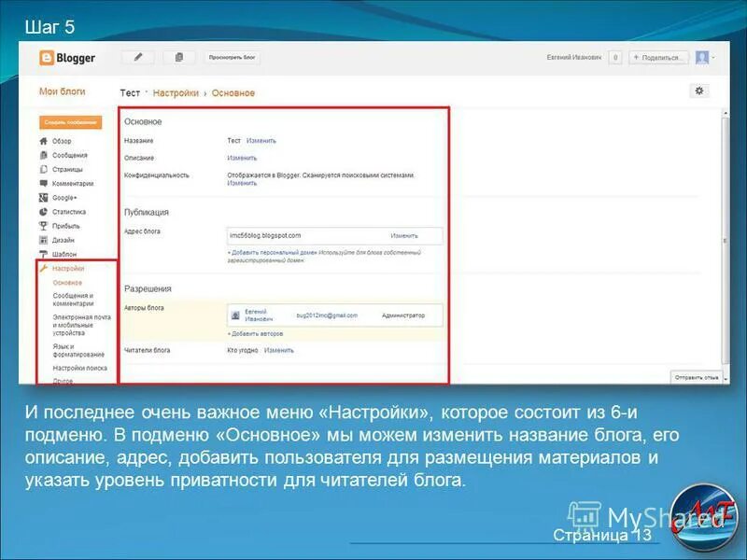The image size is (747, 560).
Task: Click the Поделиться button
Action: point(658,58)
